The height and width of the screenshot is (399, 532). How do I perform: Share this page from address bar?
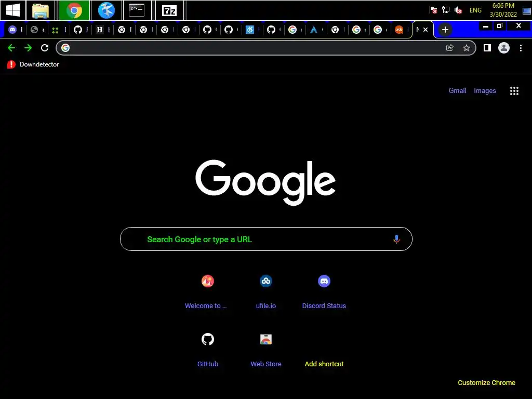450,48
